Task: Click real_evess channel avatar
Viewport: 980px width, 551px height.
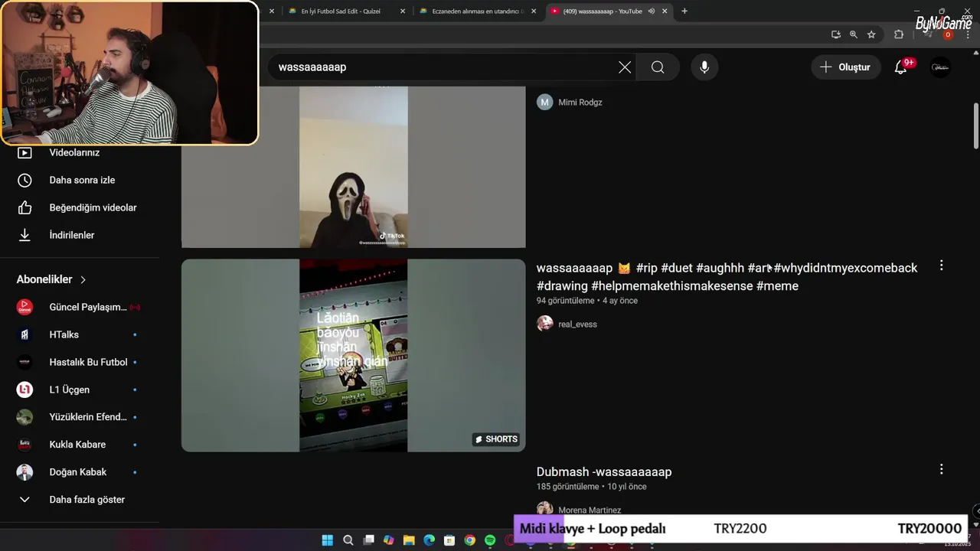Action: [545, 324]
